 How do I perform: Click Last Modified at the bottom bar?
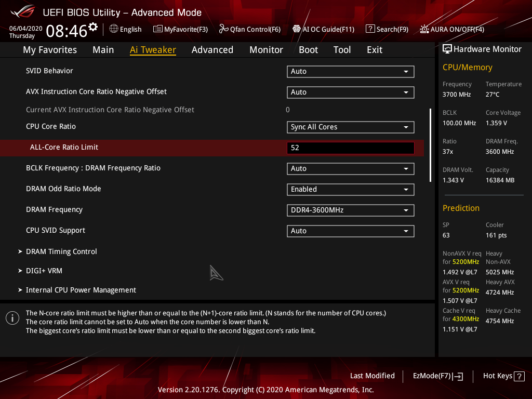click(x=372, y=376)
